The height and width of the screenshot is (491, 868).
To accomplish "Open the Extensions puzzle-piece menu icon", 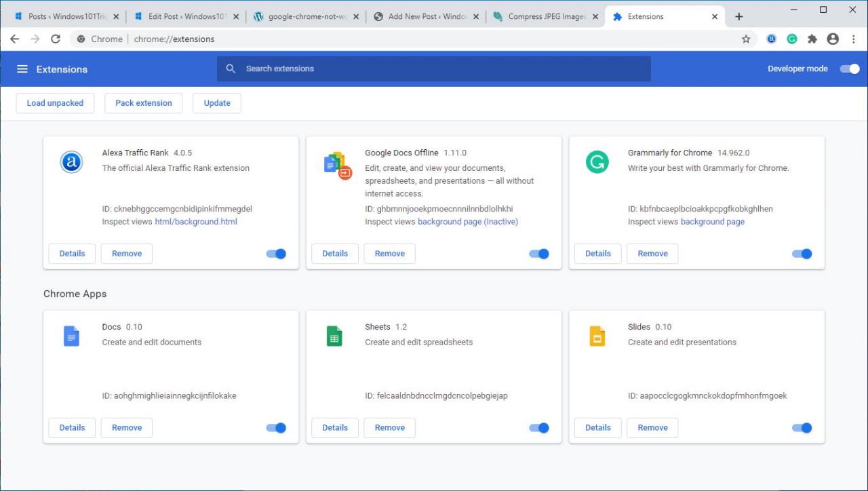I will (x=812, y=39).
